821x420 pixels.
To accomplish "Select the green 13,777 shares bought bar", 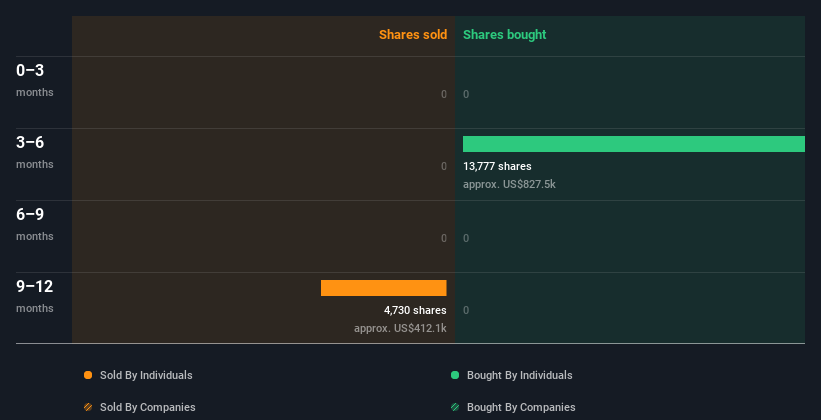I will tap(634, 144).
